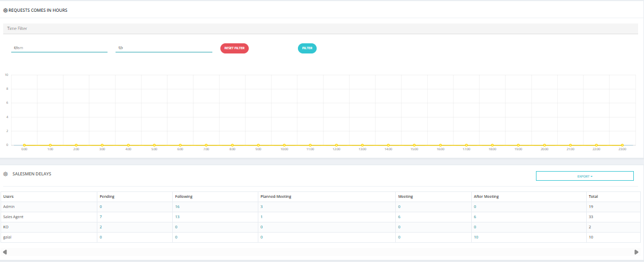Click the Reset Filter button
The image size is (644, 262).
click(234, 48)
